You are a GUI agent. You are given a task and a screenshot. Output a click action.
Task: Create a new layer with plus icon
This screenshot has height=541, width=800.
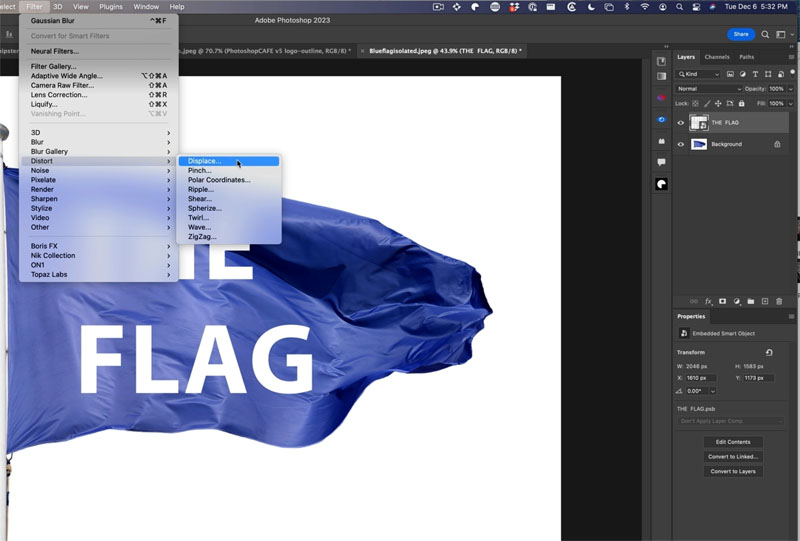(765, 301)
